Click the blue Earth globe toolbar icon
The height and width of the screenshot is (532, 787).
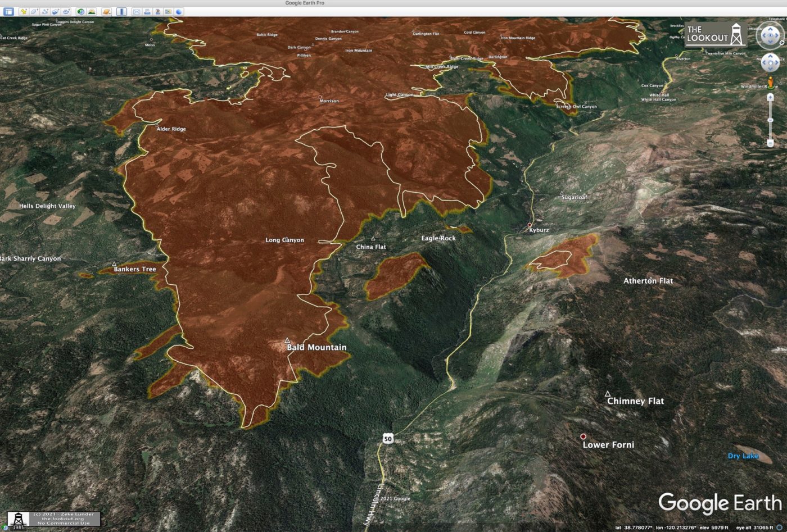click(x=179, y=11)
